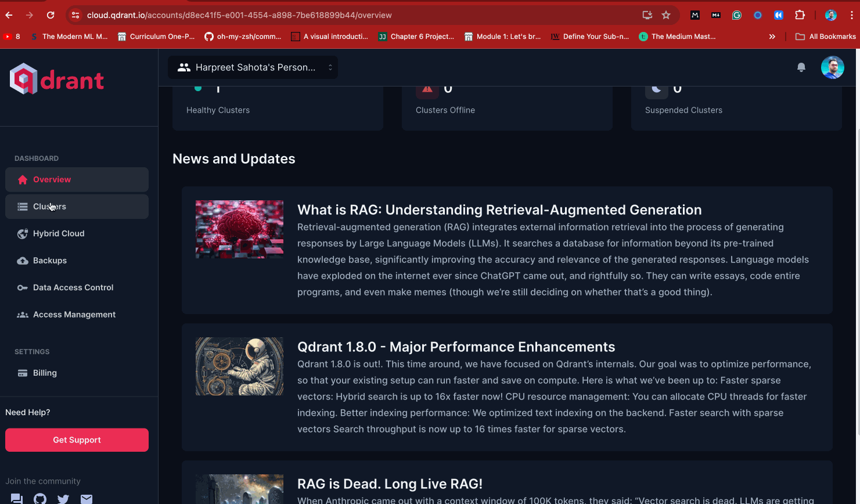
Task: Open the Overview dashboard page
Action: tap(77, 179)
